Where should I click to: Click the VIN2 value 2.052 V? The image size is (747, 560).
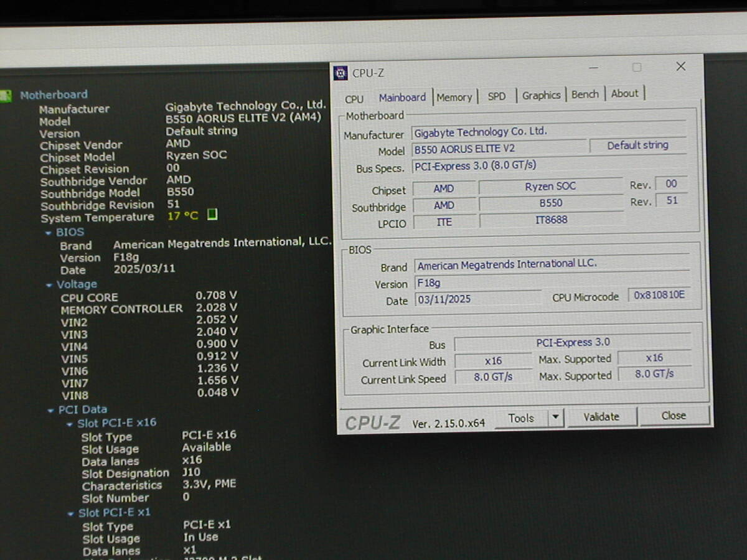click(x=217, y=320)
